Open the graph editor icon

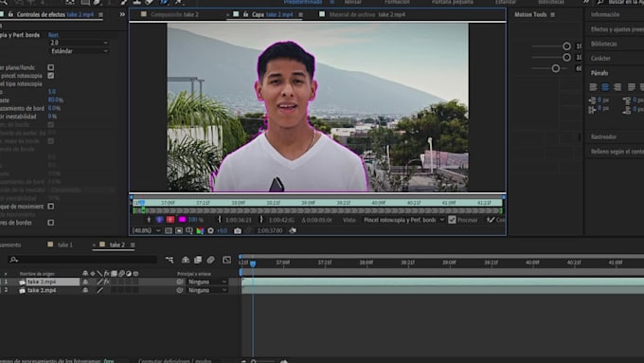click(x=226, y=260)
